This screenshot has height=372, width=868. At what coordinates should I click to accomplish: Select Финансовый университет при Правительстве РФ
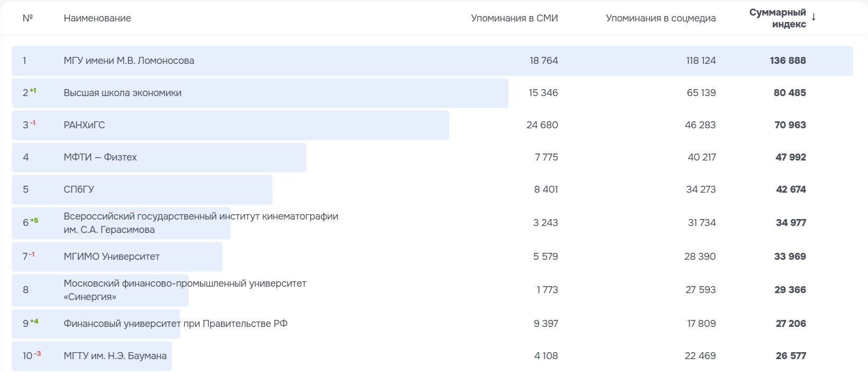pyautogui.click(x=175, y=324)
